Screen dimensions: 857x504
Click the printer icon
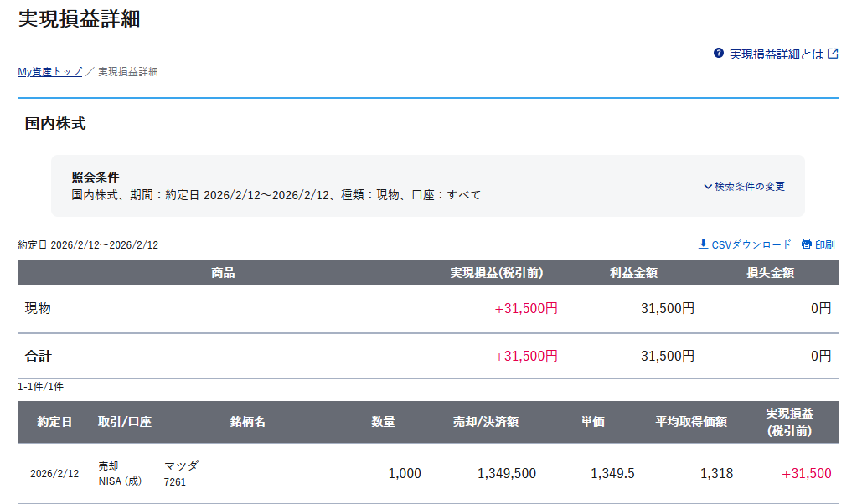click(806, 244)
